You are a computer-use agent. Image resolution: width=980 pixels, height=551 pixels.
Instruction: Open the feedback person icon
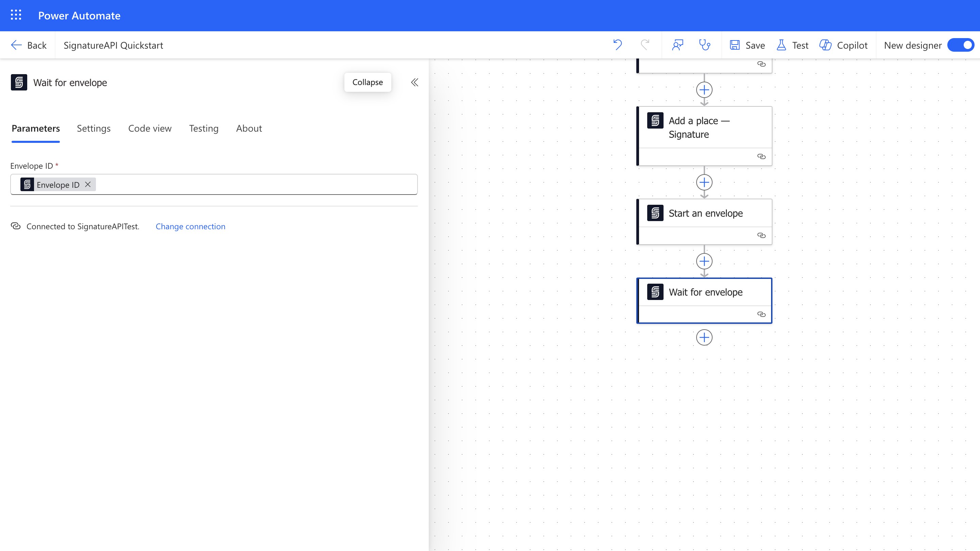click(x=677, y=45)
